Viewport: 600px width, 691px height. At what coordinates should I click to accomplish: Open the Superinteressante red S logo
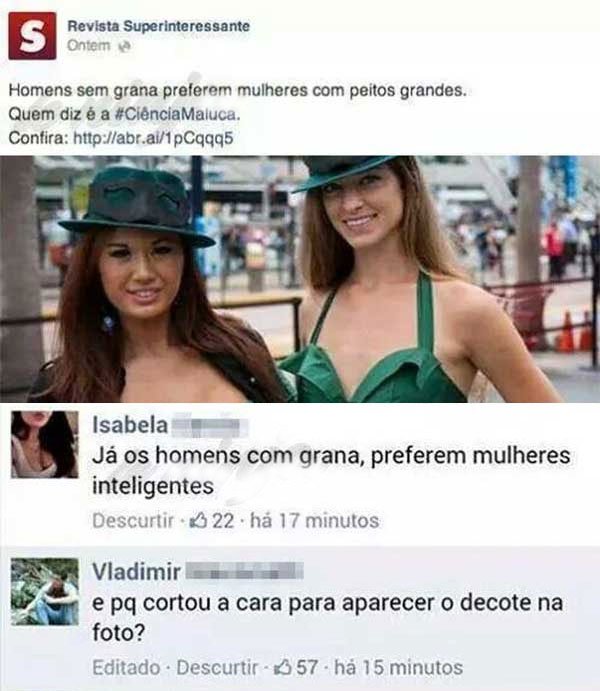click(32, 36)
